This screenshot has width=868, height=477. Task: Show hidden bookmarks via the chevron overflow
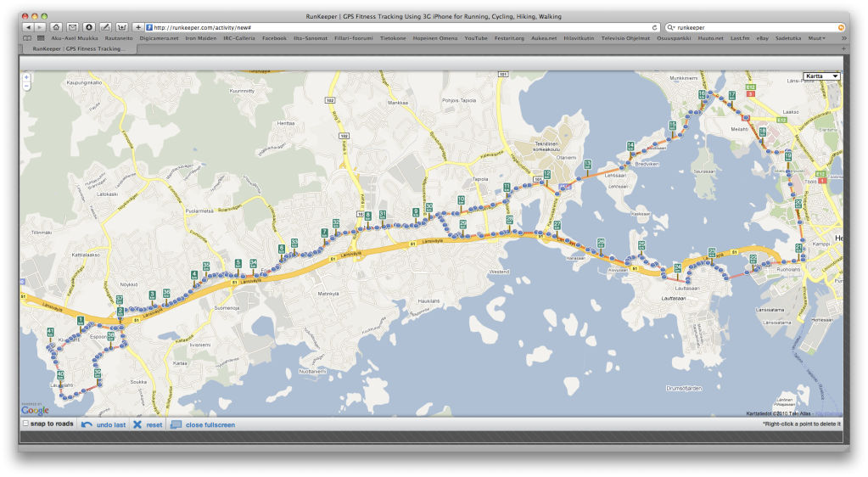(843, 38)
